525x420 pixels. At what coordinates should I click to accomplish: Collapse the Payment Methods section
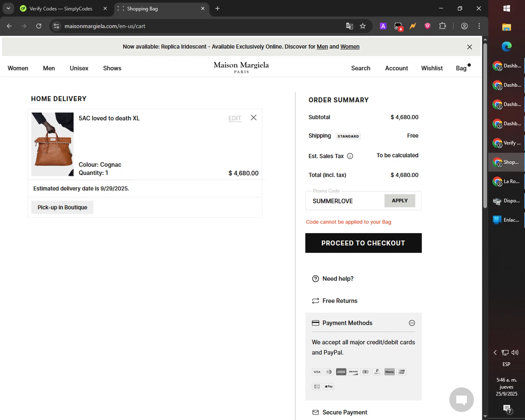[412, 323]
